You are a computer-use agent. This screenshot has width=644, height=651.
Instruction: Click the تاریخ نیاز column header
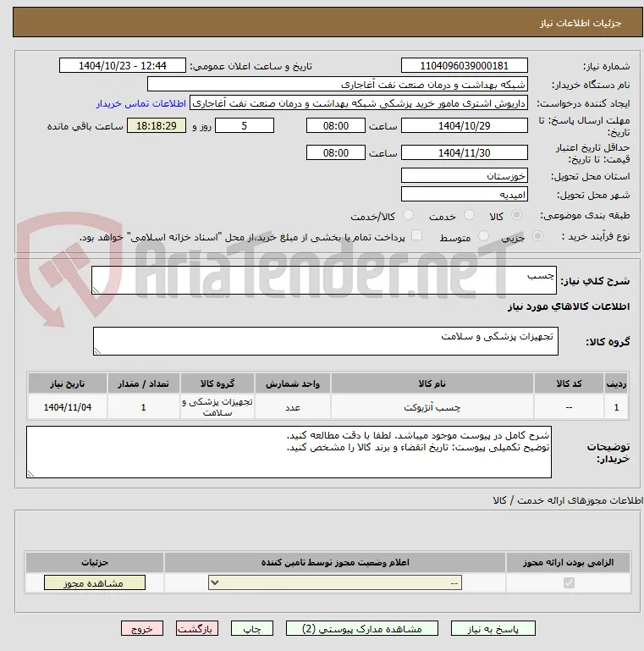67,383
